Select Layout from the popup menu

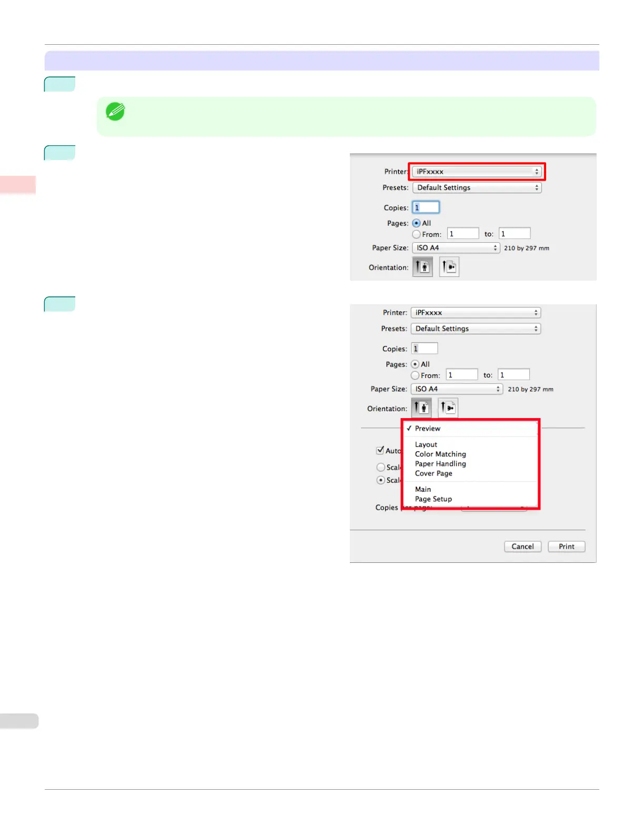click(x=470, y=444)
